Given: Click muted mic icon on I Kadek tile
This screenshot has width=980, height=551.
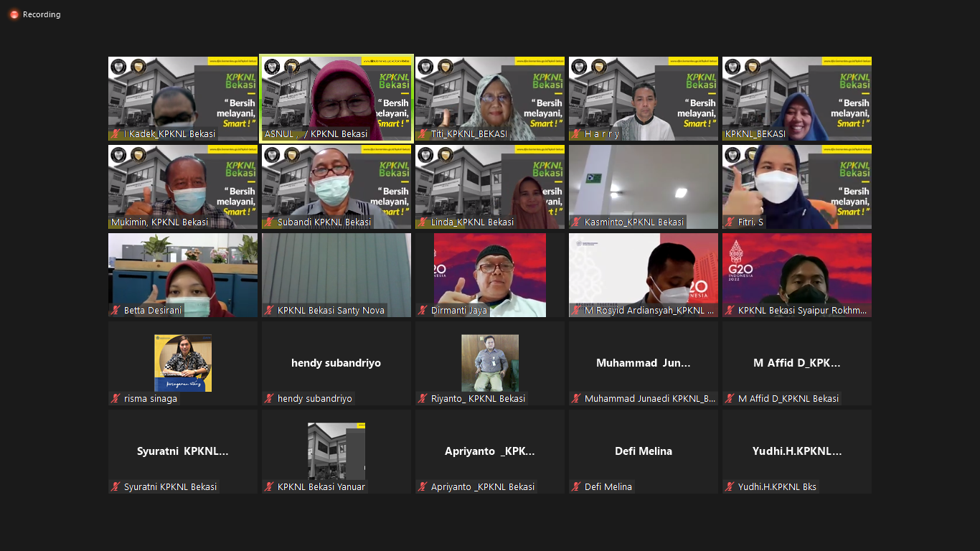Looking at the screenshot, I should (x=116, y=134).
